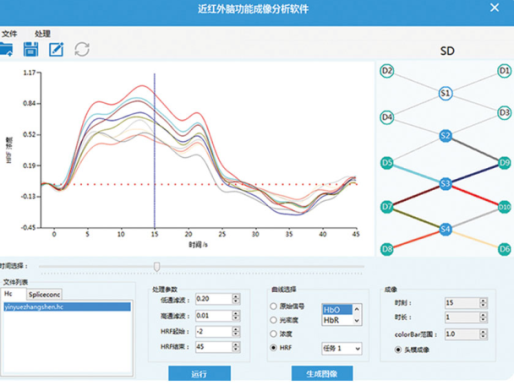Click the colorBar范围 spinner arrows
Screen dimensions: 514x385
point(483,334)
